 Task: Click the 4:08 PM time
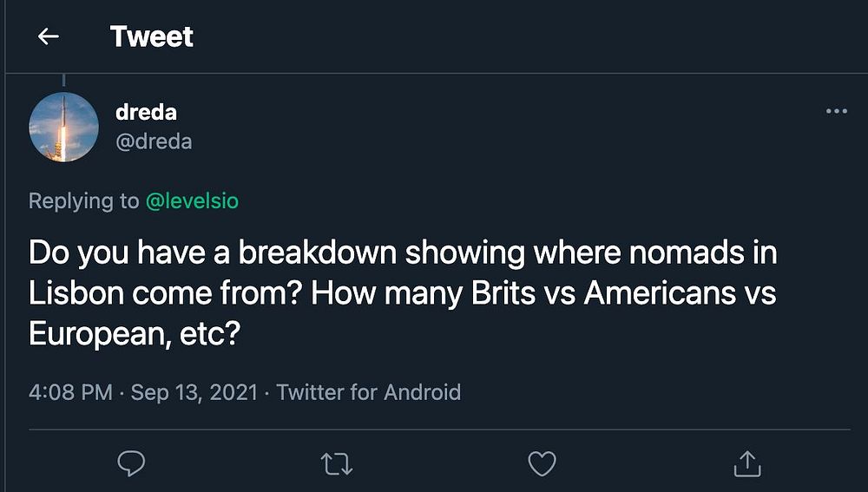point(70,392)
